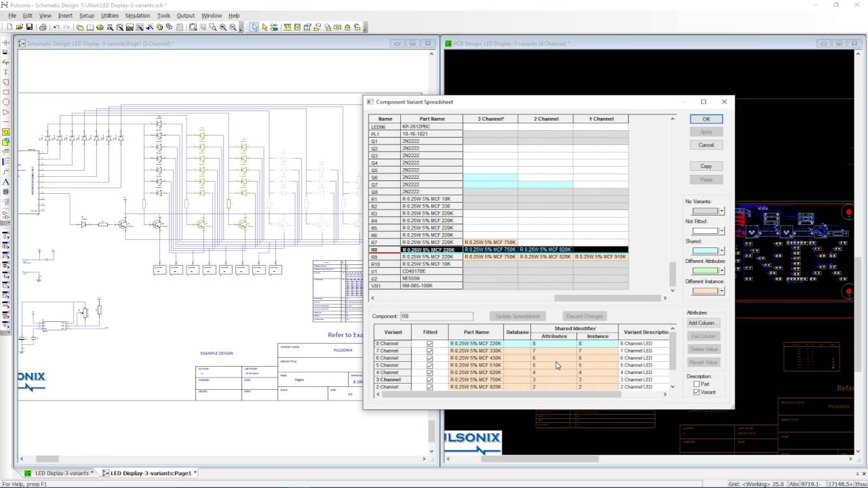
Task: Open the Shared color dropdown arrow
Action: pyautogui.click(x=722, y=251)
